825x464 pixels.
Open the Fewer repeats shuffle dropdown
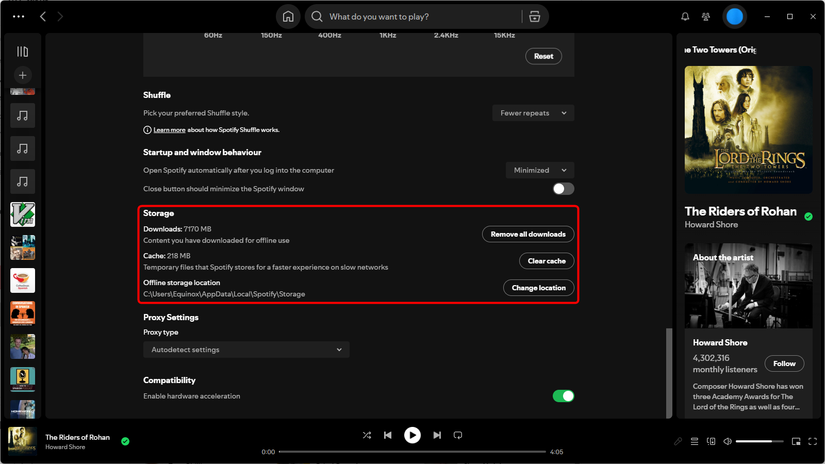tap(533, 113)
